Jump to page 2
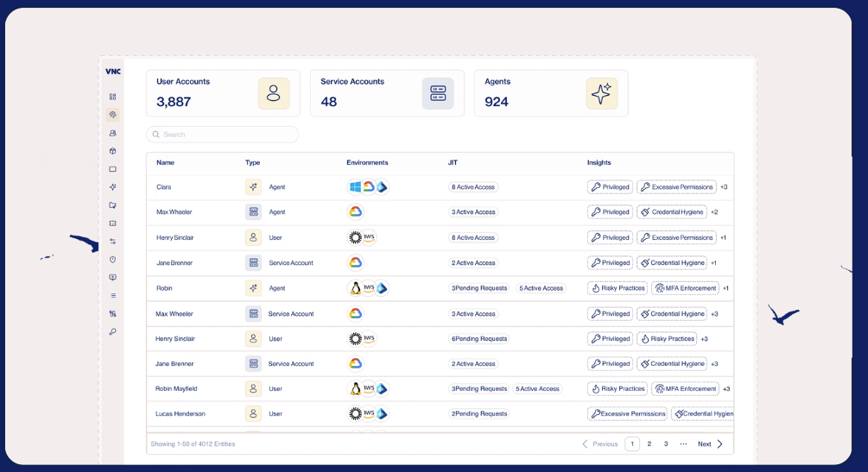 pyautogui.click(x=649, y=444)
